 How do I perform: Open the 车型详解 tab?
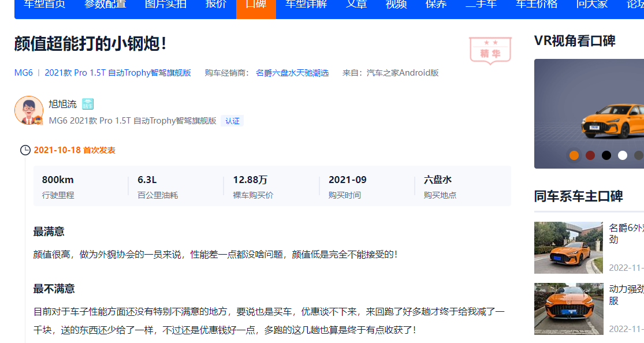click(x=306, y=5)
